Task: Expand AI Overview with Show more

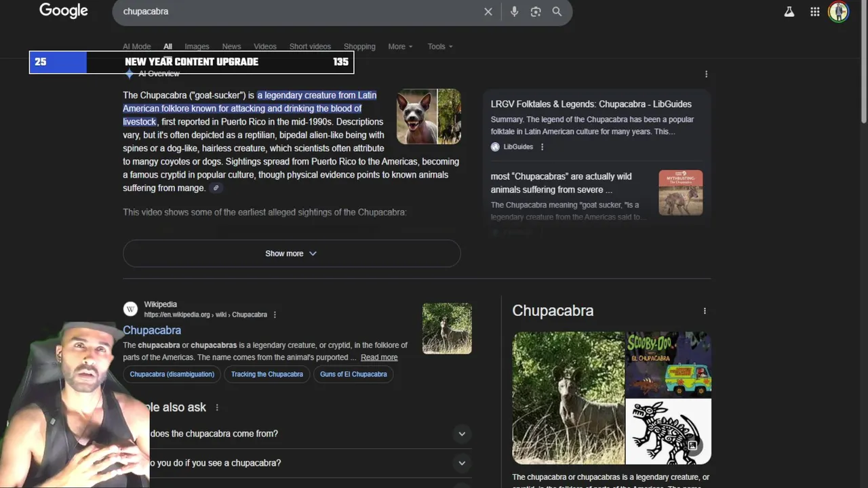Action: coord(292,253)
